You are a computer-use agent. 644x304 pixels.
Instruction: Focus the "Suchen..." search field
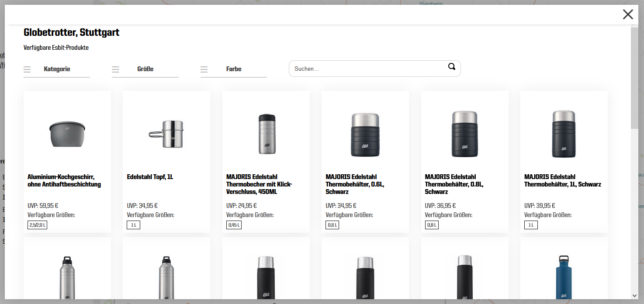click(374, 69)
